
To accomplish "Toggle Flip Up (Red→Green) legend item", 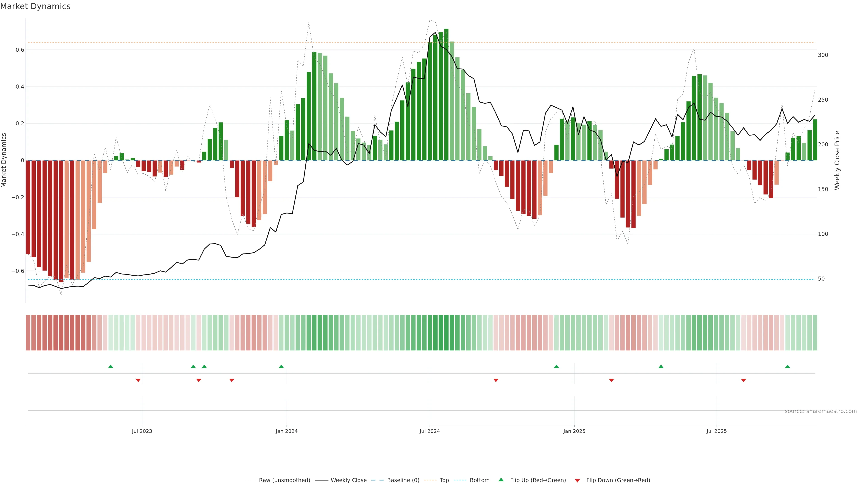I will [538, 480].
